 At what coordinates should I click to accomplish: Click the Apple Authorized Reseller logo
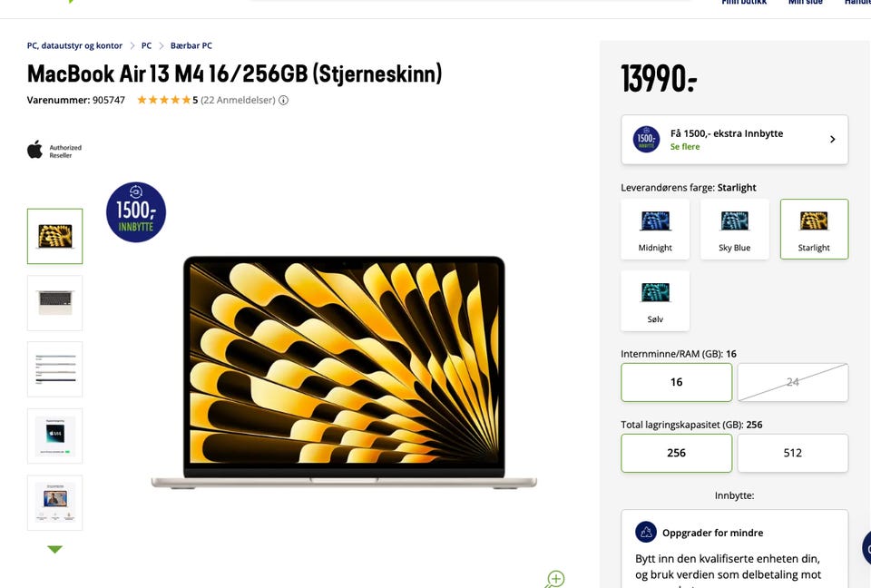[x=54, y=150]
